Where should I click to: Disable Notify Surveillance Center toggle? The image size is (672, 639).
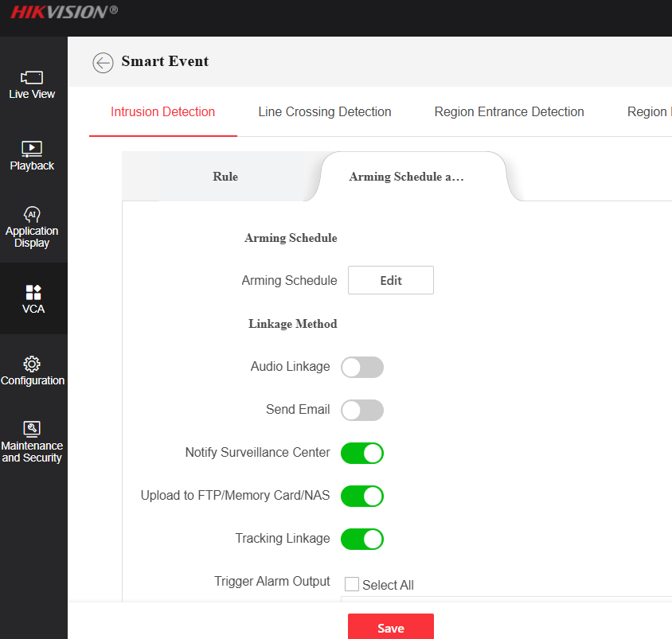tap(362, 453)
